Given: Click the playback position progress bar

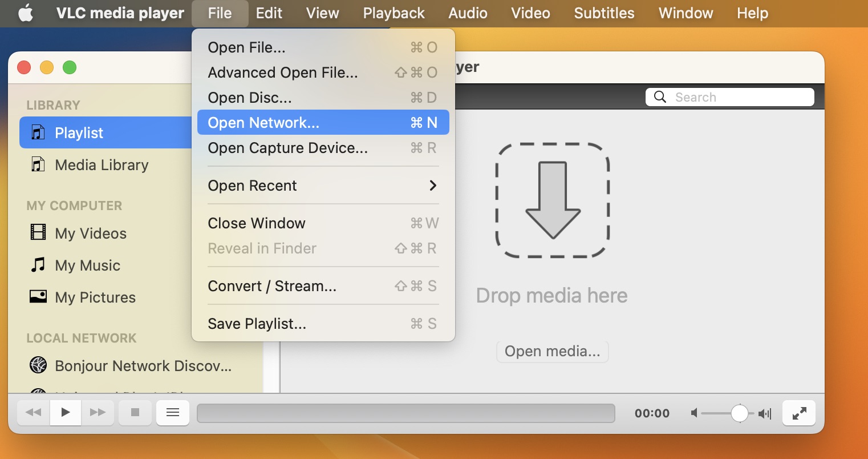Looking at the screenshot, I should 406,413.
